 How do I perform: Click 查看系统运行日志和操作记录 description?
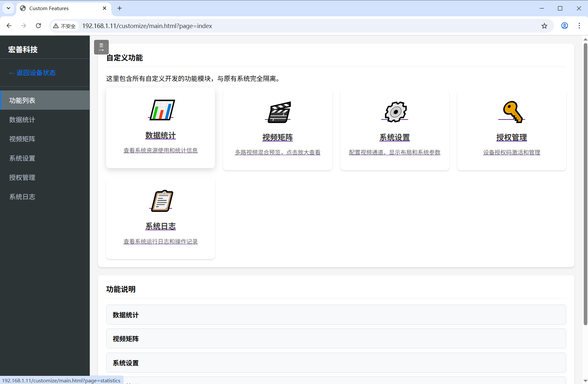coord(160,242)
